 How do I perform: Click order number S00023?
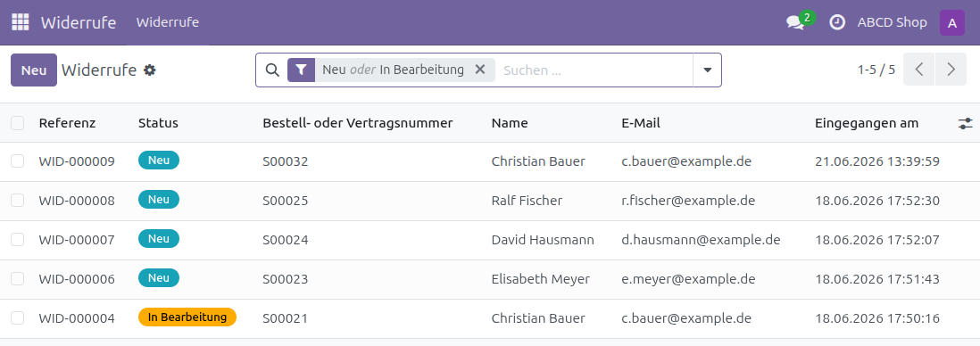[x=285, y=279]
